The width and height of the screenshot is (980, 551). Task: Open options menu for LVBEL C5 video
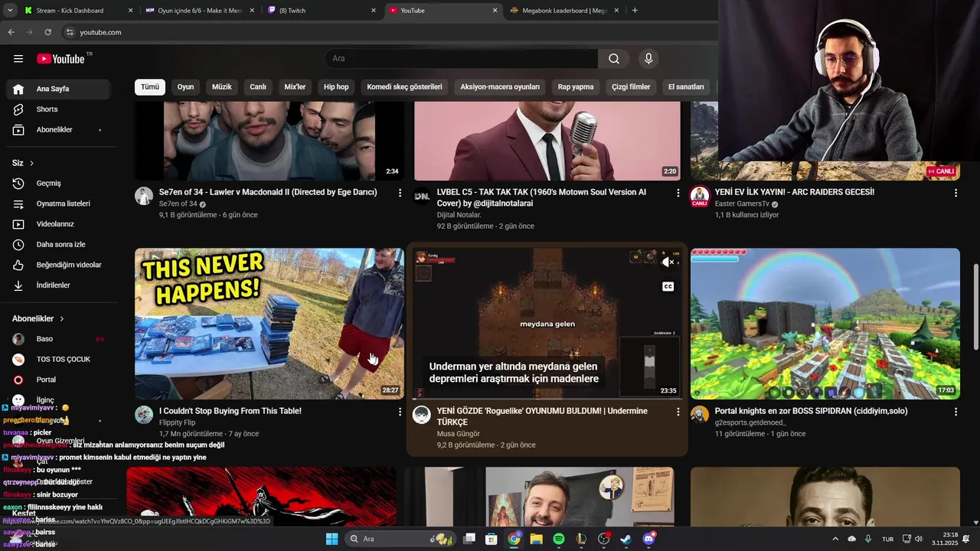678,193
